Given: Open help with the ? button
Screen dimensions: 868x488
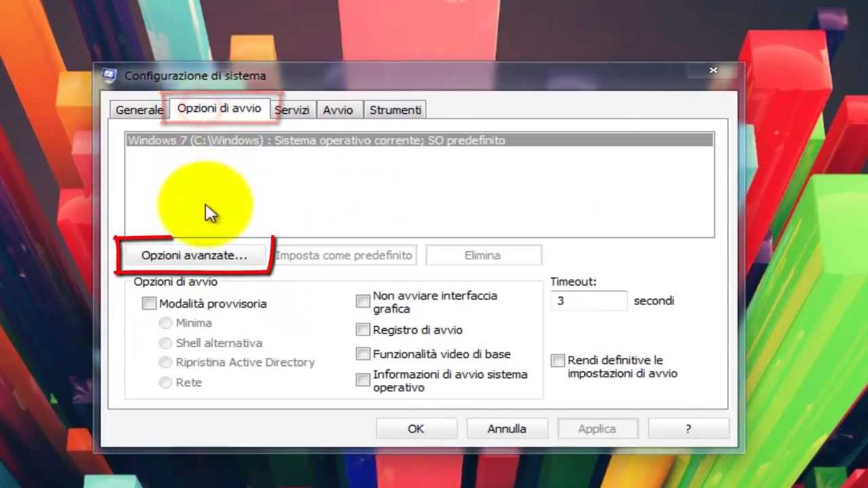Looking at the screenshot, I should (688, 428).
